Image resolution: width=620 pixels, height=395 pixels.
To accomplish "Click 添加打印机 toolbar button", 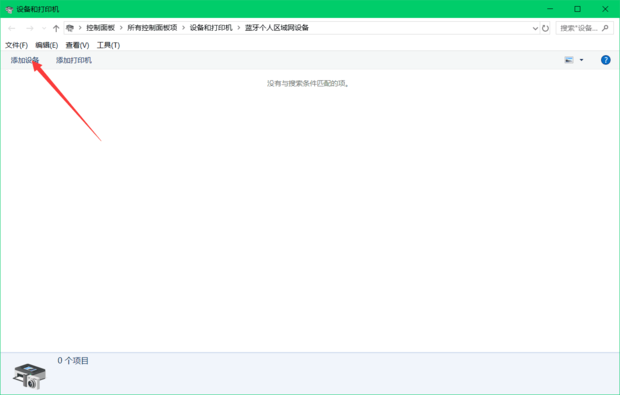I will point(74,60).
